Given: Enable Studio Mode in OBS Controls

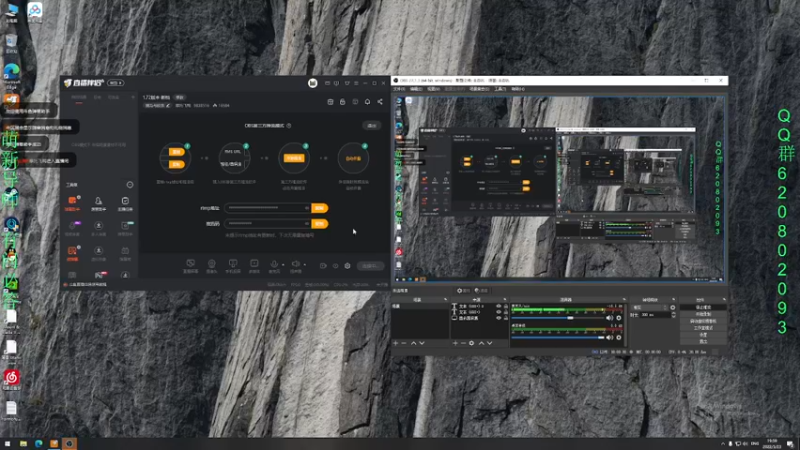Looking at the screenshot, I should tap(703, 328).
